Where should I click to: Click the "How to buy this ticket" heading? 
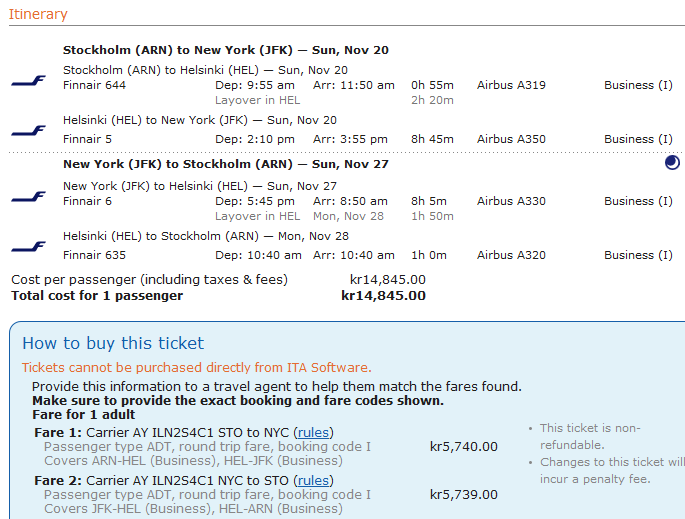click(x=113, y=343)
